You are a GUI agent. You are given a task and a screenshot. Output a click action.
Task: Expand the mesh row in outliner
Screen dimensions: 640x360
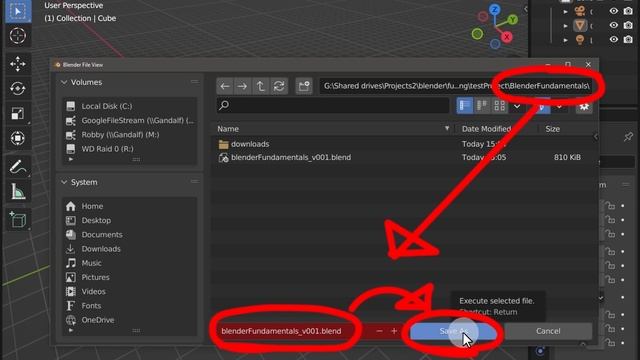(x=565, y=26)
